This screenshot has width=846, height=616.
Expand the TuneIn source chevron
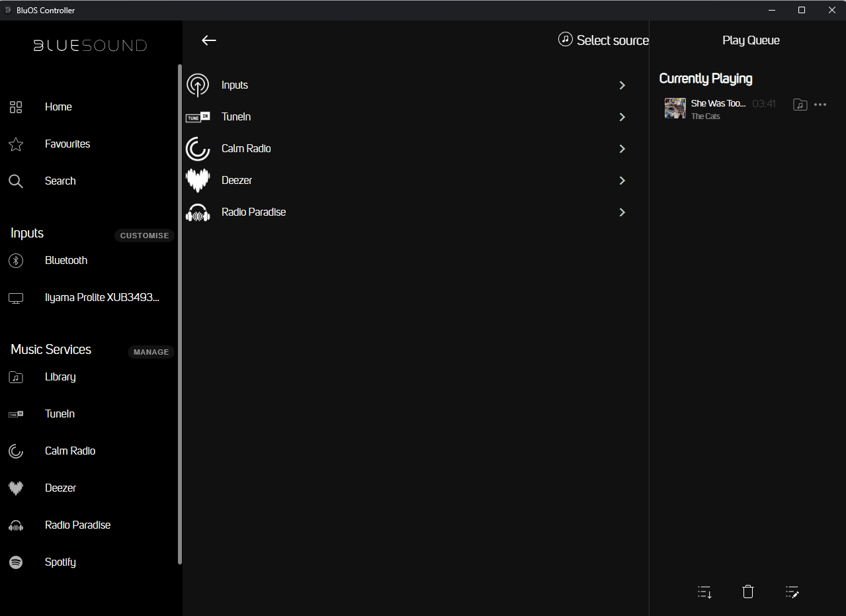pyautogui.click(x=622, y=117)
